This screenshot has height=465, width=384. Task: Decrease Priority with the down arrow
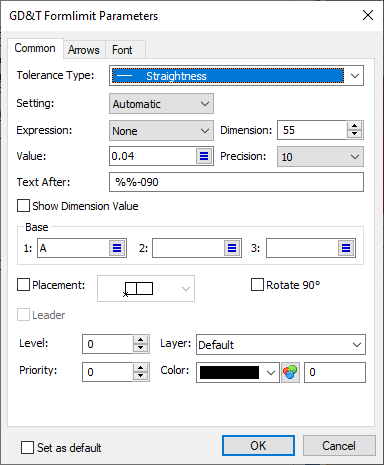(x=140, y=376)
